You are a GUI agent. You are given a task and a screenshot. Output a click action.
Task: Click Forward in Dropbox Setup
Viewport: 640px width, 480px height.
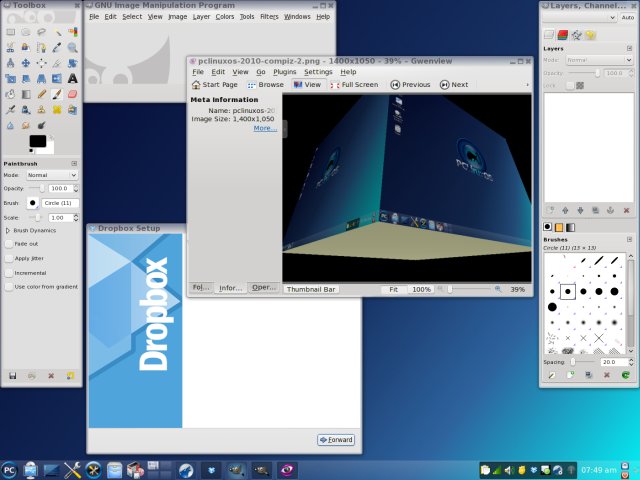tap(336, 440)
